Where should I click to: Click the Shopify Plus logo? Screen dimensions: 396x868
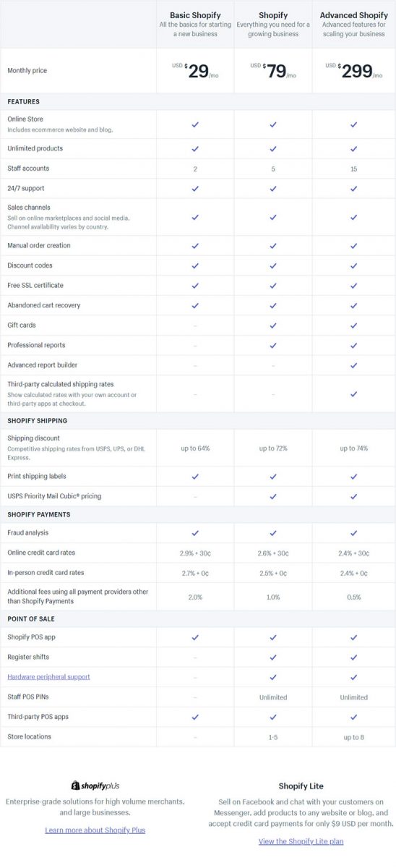tap(95, 786)
